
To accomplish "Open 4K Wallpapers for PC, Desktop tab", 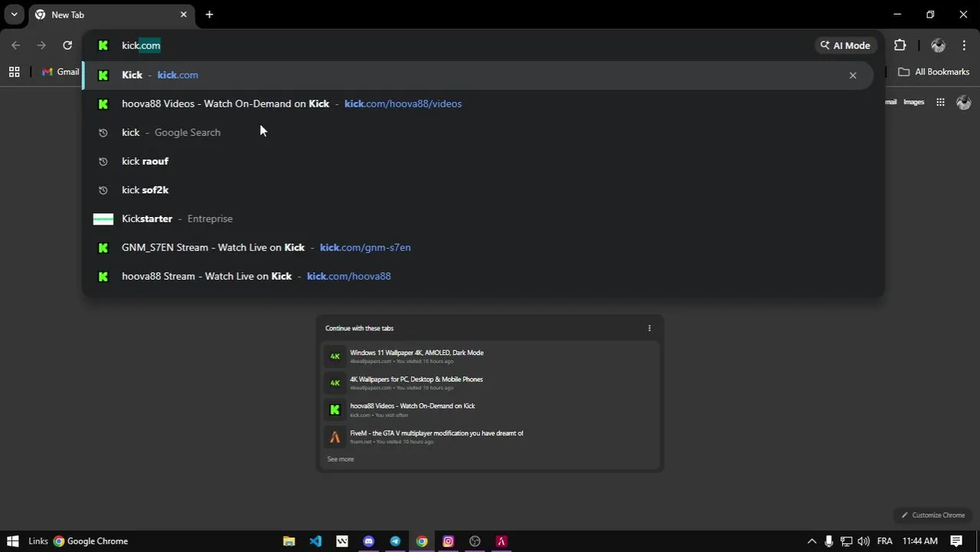I will click(490, 383).
